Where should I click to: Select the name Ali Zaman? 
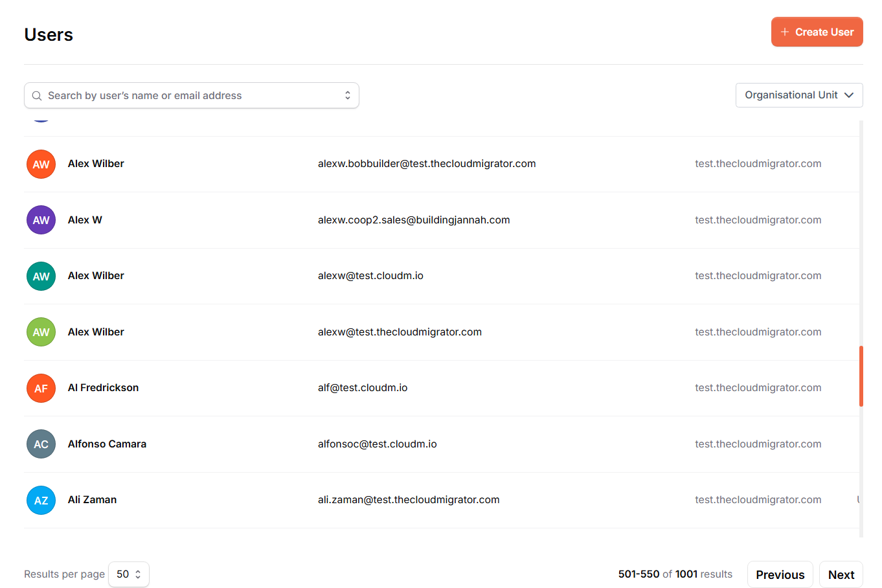(x=92, y=500)
